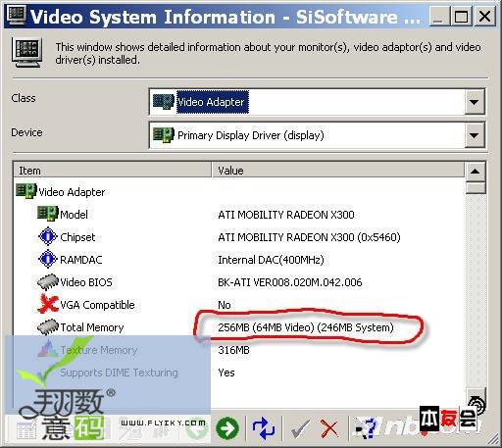Click the value ATI MOBILITY RADEON X300 (0x5460)

pyautogui.click(x=309, y=237)
